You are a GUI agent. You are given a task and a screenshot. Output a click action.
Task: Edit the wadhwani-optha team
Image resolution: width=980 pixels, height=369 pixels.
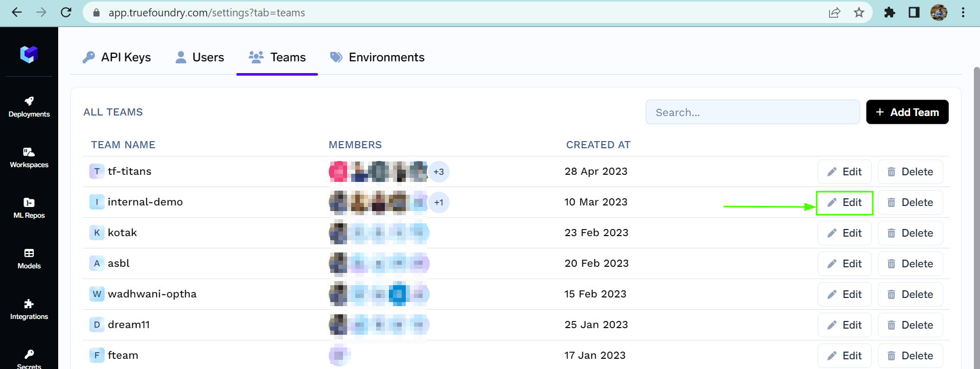(845, 294)
